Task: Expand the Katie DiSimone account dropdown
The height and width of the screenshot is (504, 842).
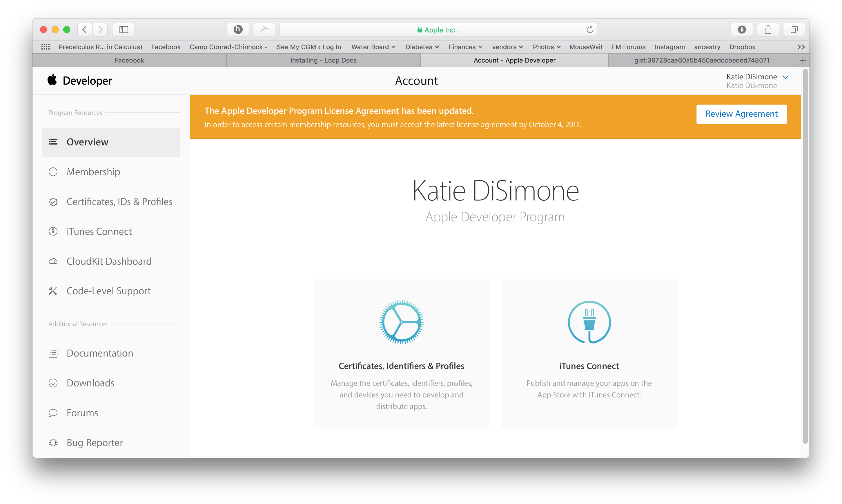Action: [785, 77]
